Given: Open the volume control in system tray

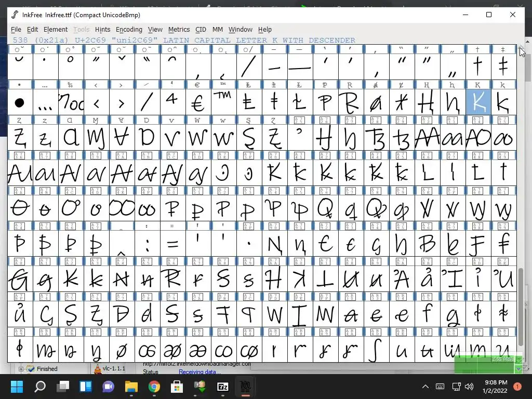Looking at the screenshot, I should (x=469, y=387).
